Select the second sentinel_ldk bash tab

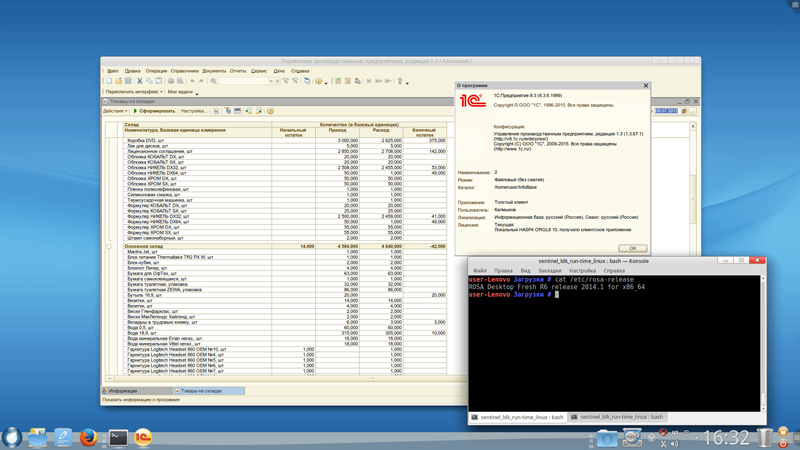617,417
